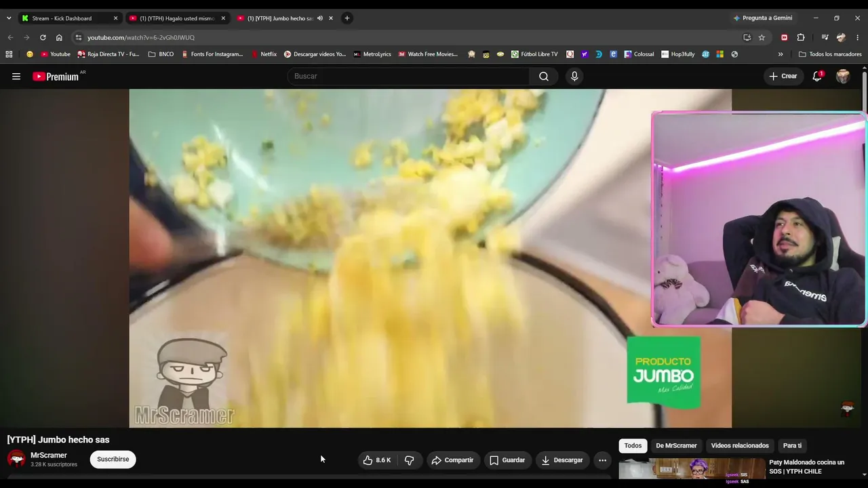This screenshot has width=868, height=488.
Task: Like the video with thumbs up
Action: tap(376, 460)
